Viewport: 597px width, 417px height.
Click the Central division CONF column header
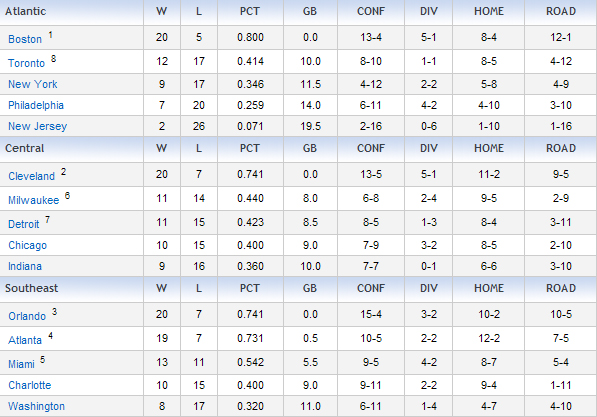click(371, 148)
